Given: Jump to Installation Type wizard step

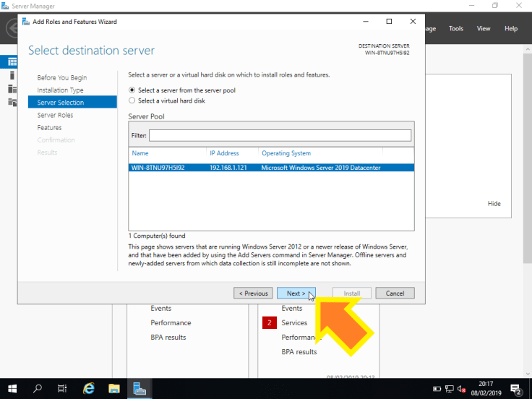Looking at the screenshot, I should (x=61, y=90).
